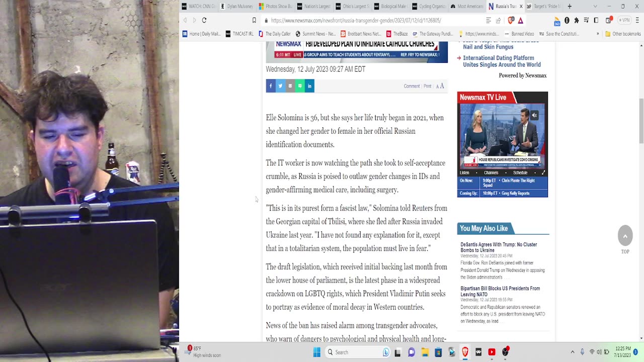Unmute the Newsmax TV Live video
Screen dimensions: 644x362
pos(534,115)
